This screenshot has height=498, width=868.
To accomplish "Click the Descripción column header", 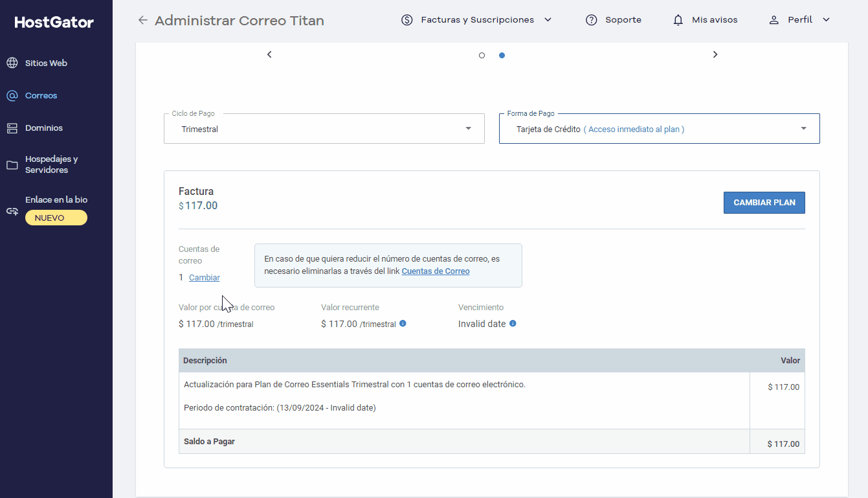I will pos(205,361).
